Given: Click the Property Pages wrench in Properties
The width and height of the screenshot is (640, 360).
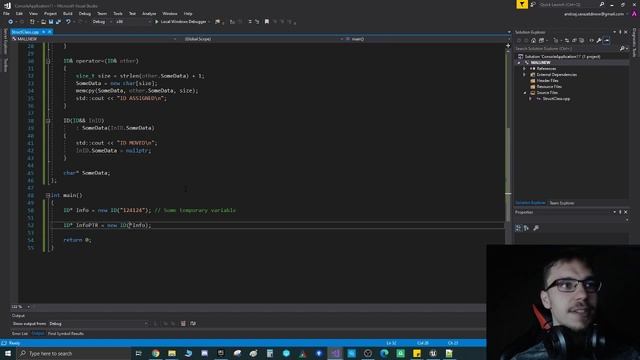Looking at the screenshot, I should click(x=536, y=228).
